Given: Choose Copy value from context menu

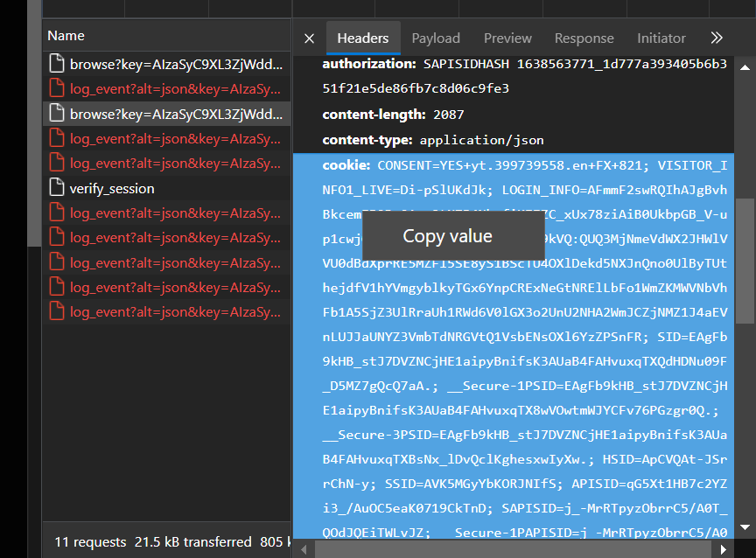Looking at the screenshot, I should 447,236.
